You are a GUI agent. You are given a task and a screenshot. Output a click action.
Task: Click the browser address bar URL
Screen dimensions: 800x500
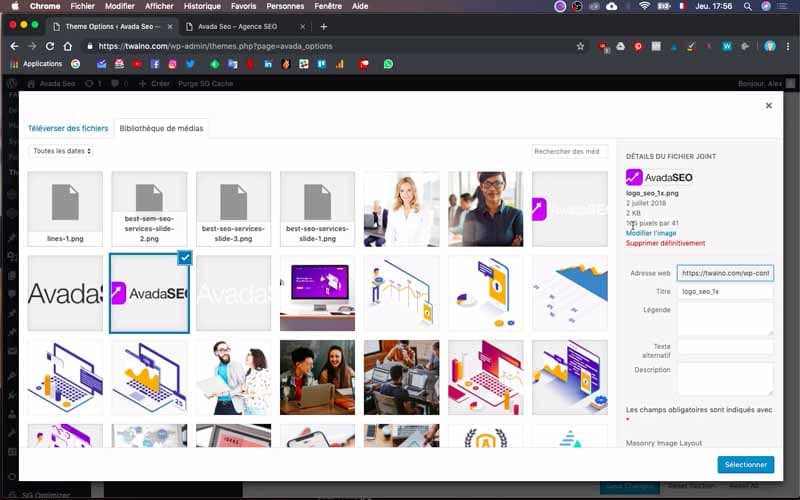pos(215,46)
